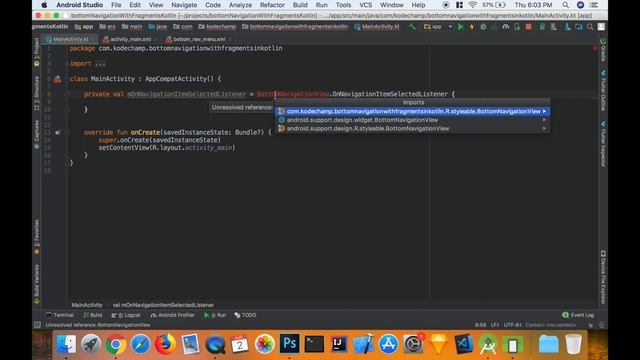Toggle the Device File Explorer side tab
Viewport: 640px width, 360px height.
(603, 277)
